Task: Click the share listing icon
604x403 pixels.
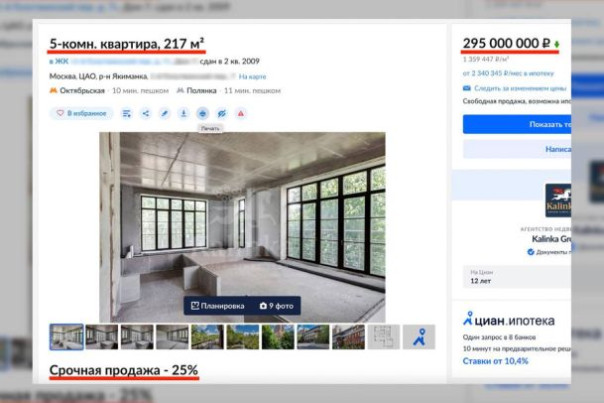Action: click(146, 113)
